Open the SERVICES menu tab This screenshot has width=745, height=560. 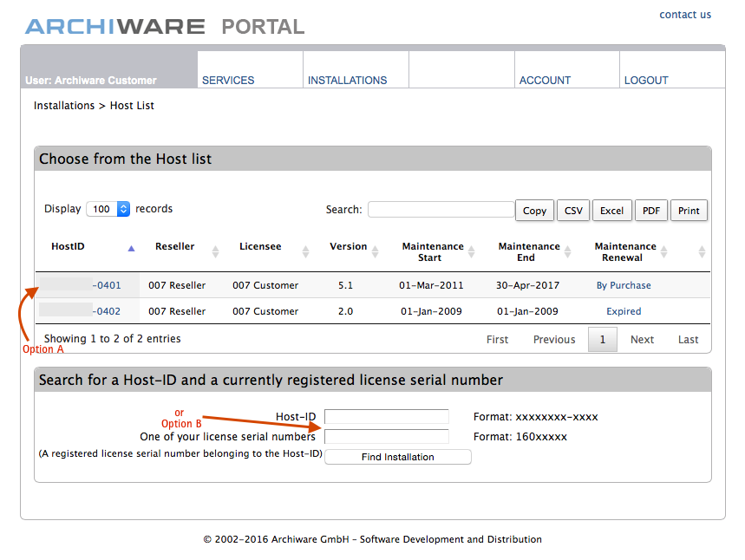[228, 80]
